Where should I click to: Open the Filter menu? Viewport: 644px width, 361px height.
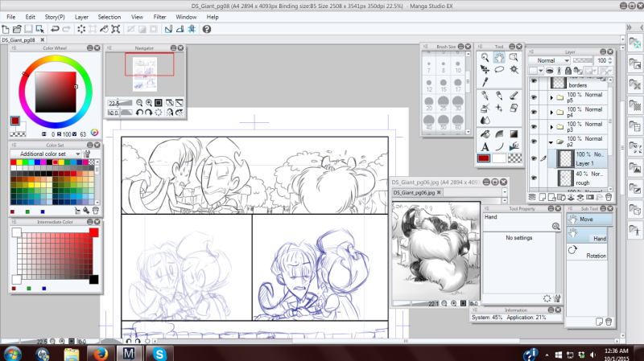[x=159, y=16]
